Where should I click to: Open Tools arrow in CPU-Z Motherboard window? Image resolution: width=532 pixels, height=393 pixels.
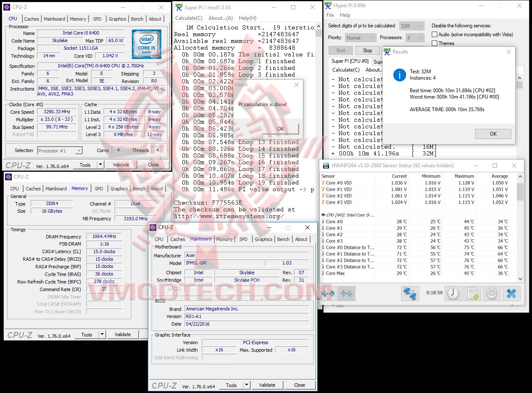pos(246,385)
